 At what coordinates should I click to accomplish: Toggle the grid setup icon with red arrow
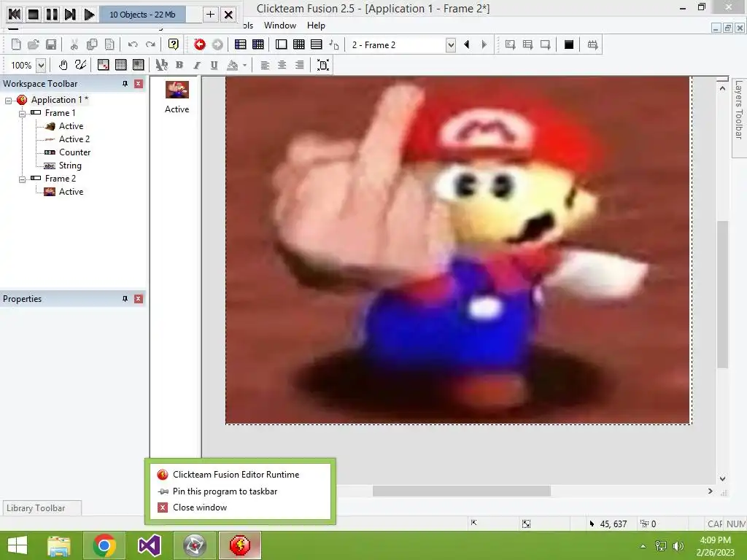click(x=103, y=65)
